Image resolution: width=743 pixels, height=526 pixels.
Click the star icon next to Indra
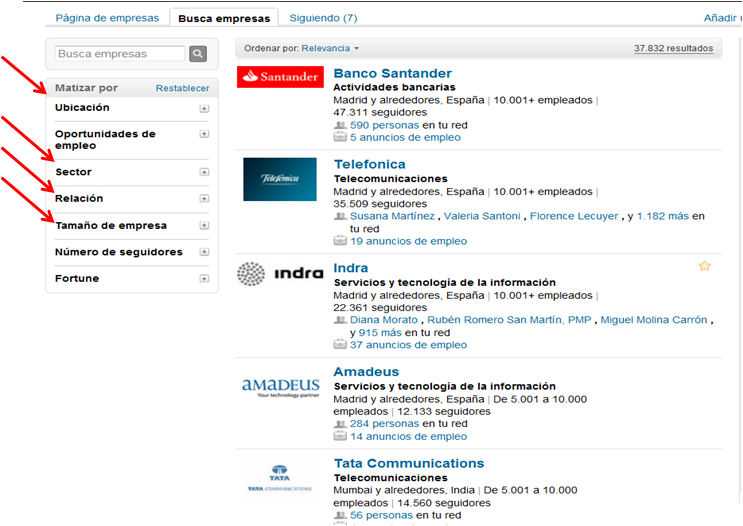705,266
